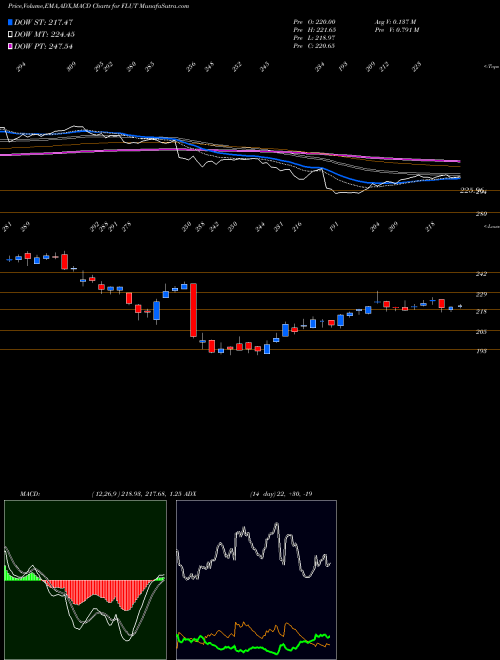Click the large red candlestick in the middle
Viewport: 500px width, 660px height.
194,310
